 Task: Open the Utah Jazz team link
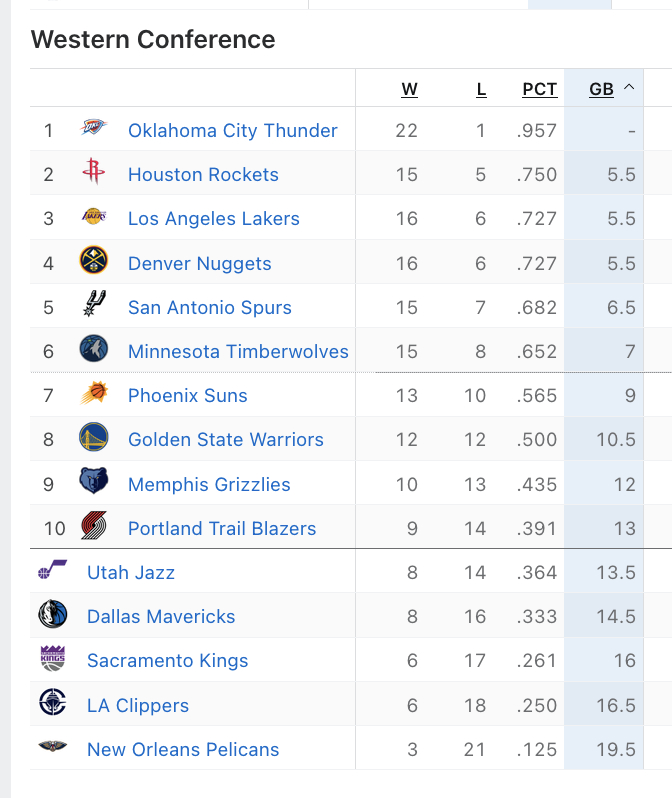click(131, 573)
